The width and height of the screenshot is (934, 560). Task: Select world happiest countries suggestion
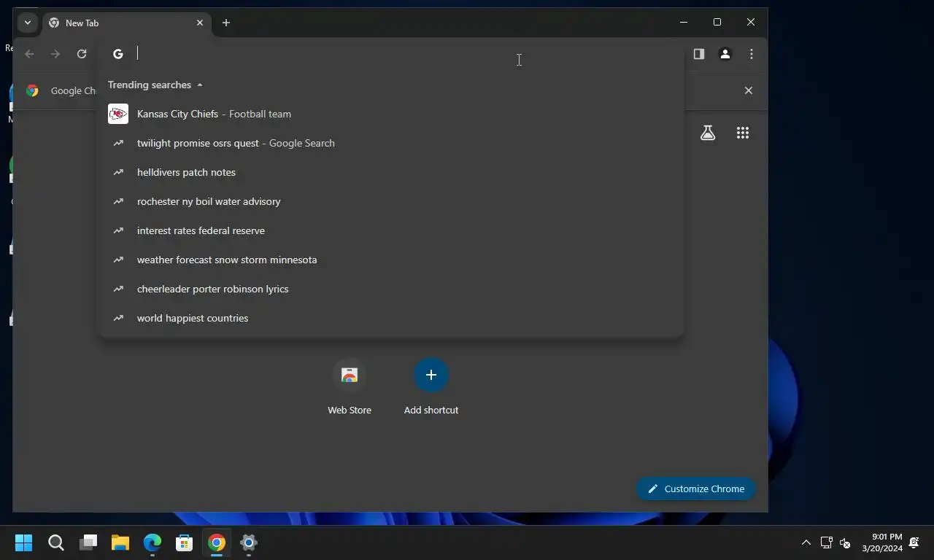point(390,318)
